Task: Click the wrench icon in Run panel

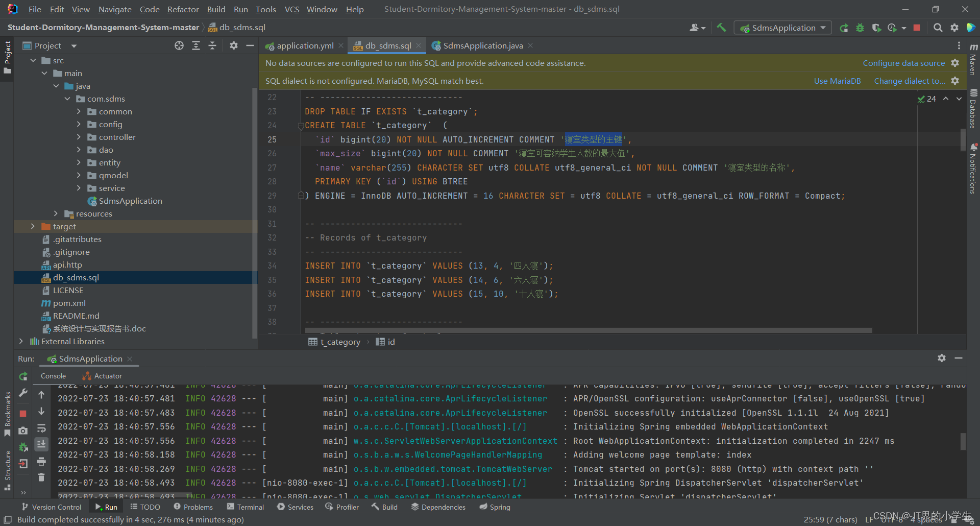Action: [x=23, y=393]
